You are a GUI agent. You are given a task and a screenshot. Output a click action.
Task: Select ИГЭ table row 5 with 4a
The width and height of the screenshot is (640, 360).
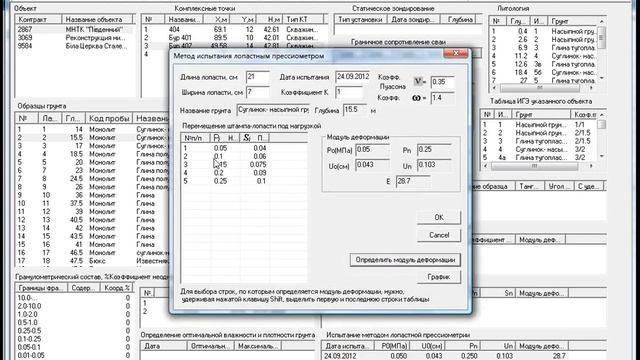click(539, 157)
